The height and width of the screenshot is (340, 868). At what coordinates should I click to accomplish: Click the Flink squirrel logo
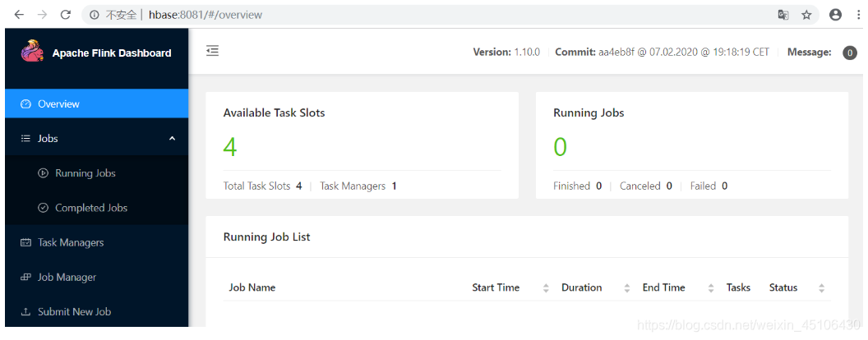(31, 52)
